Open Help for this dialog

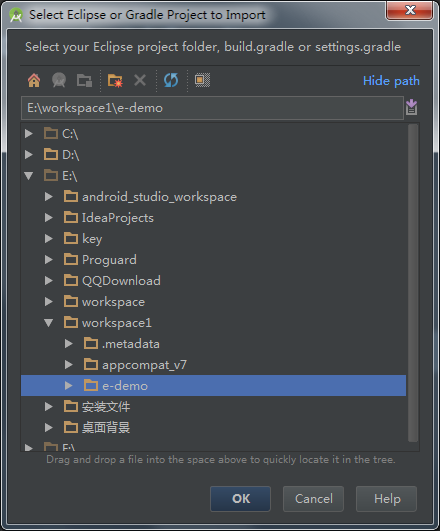pos(386,498)
